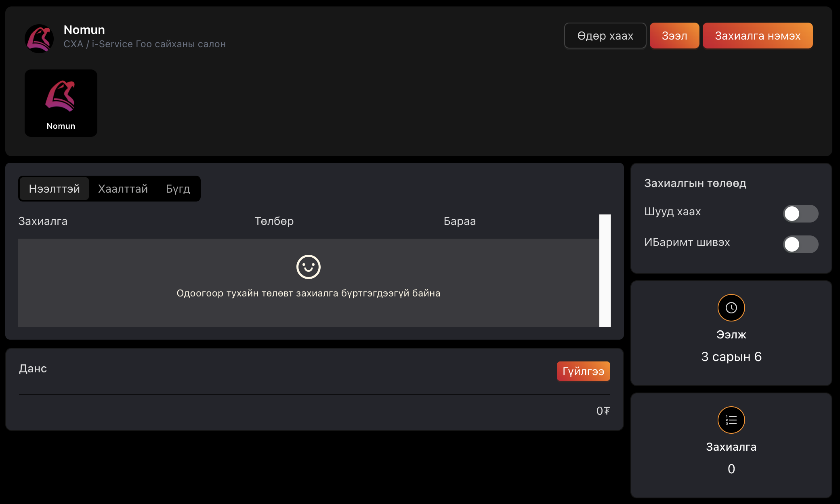The width and height of the screenshot is (840, 504).
Task: Click the Nomun avatar logo in header
Action: (39, 38)
